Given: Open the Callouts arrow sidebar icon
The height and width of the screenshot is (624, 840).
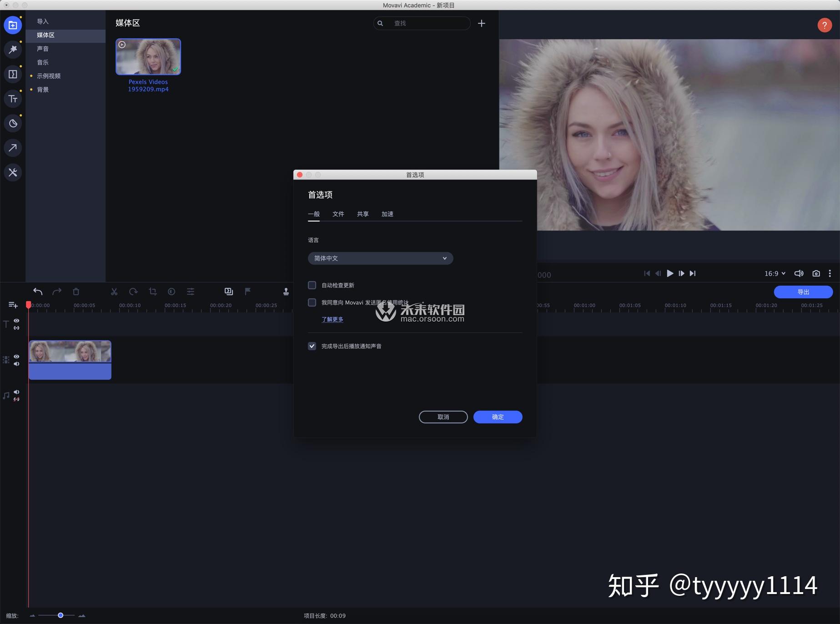Looking at the screenshot, I should pyautogui.click(x=13, y=148).
